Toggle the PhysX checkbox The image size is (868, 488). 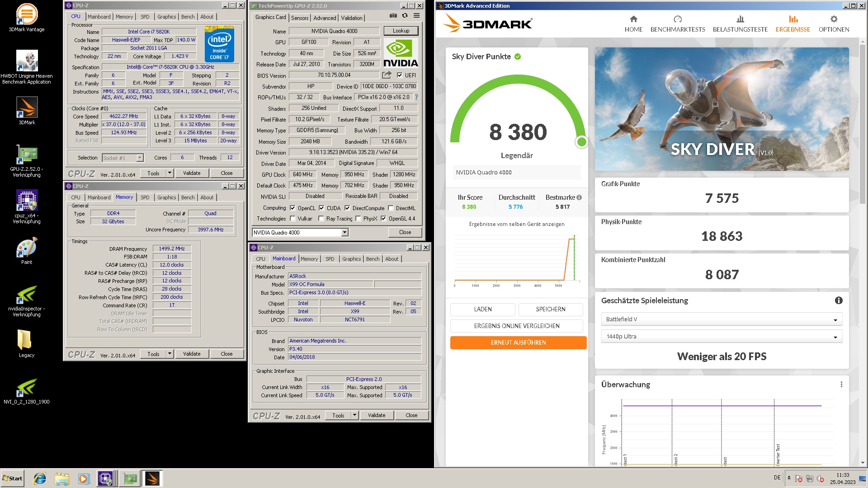[x=358, y=219]
